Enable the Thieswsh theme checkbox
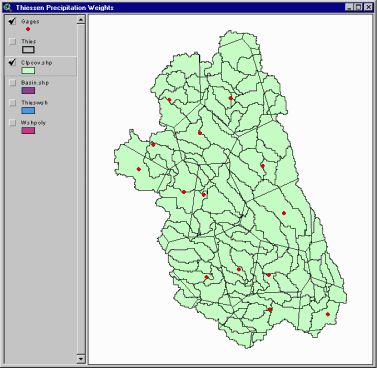The width and height of the screenshot is (377, 368). (13, 103)
